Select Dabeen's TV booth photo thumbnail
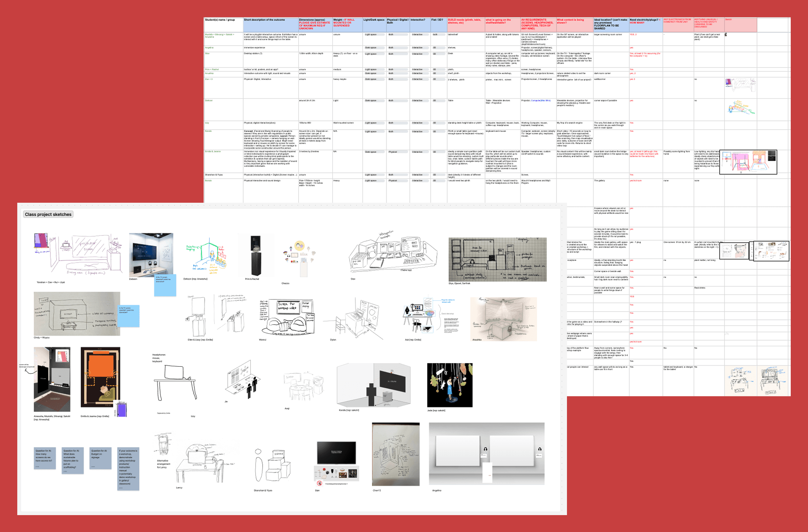The width and height of the screenshot is (808, 532). coord(151,254)
